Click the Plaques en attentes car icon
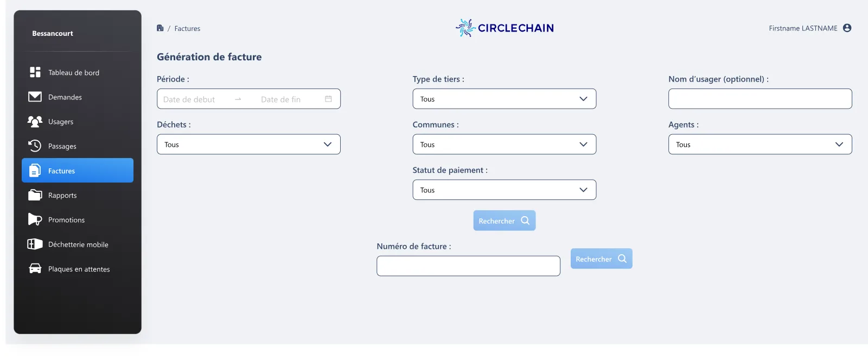 click(x=35, y=268)
